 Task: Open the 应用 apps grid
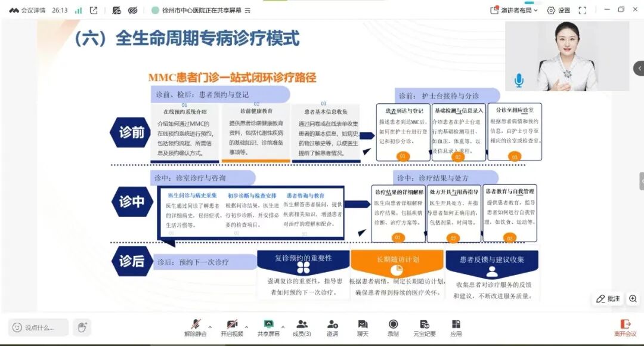click(x=456, y=328)
